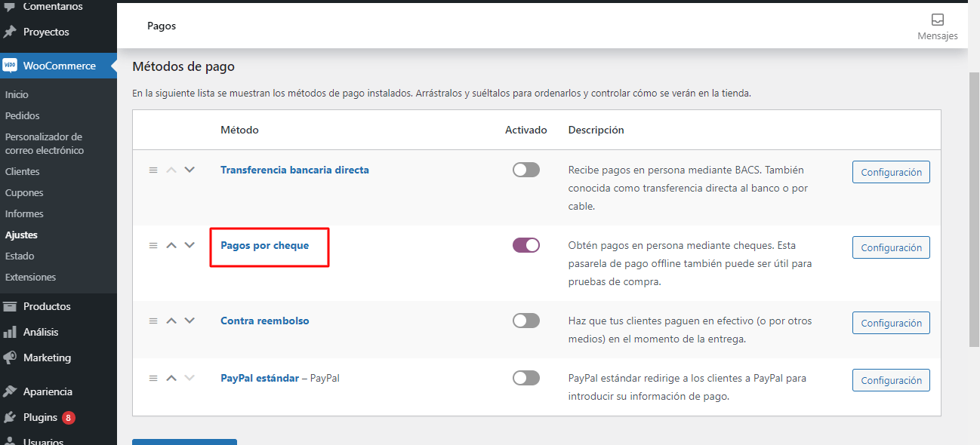Open the Pagos por cheque link
Viewport: 980px width, 445px height.
tap(264, 245)
